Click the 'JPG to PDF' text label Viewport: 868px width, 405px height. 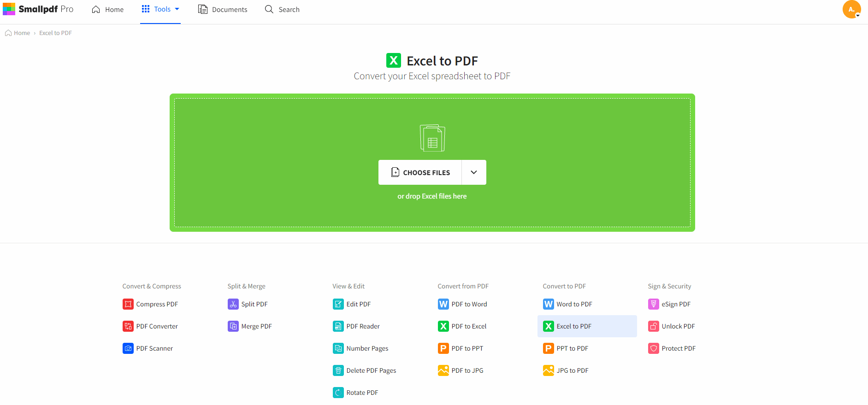coord(573,370)
